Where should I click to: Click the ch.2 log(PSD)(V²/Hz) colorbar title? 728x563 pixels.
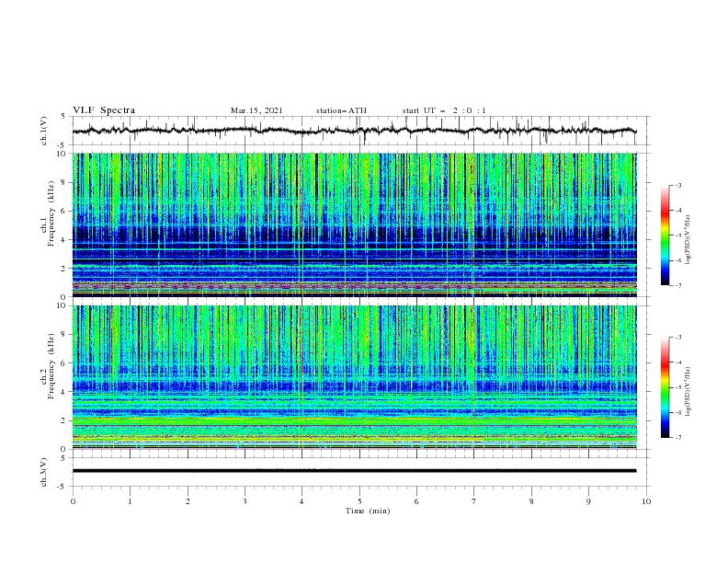pyautogui.click(x=688, y=391)
